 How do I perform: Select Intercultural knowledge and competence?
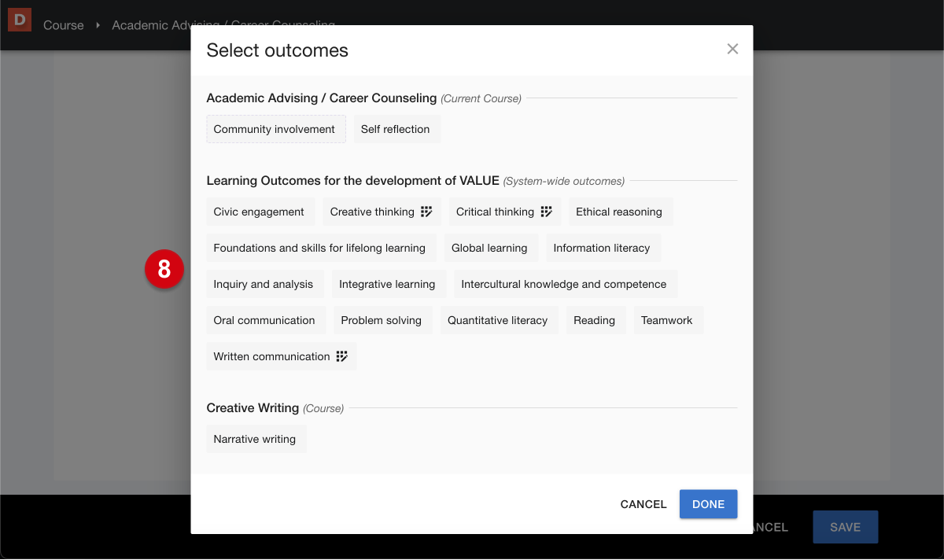coord(564,284)
